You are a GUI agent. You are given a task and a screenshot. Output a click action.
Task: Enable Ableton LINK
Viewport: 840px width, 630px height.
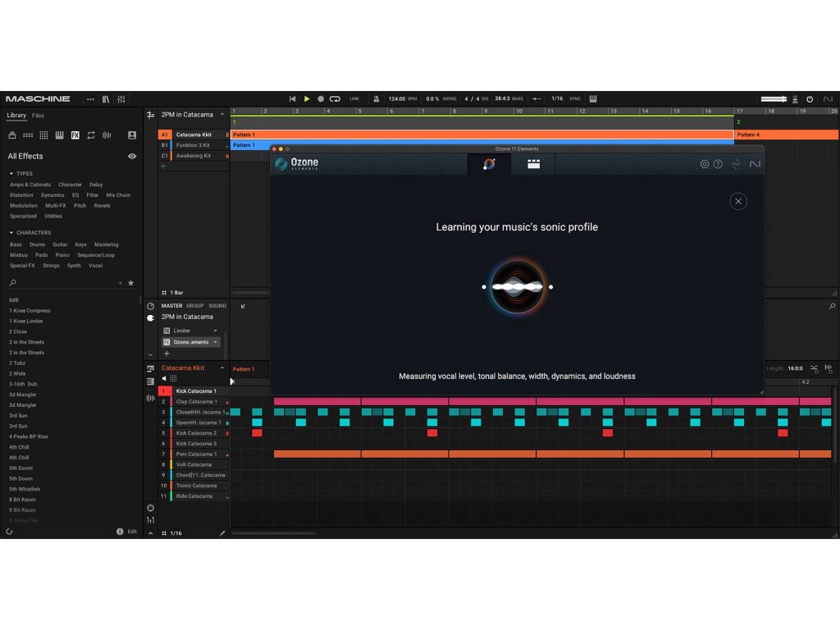pyautogui.click(x=354, y=98)
